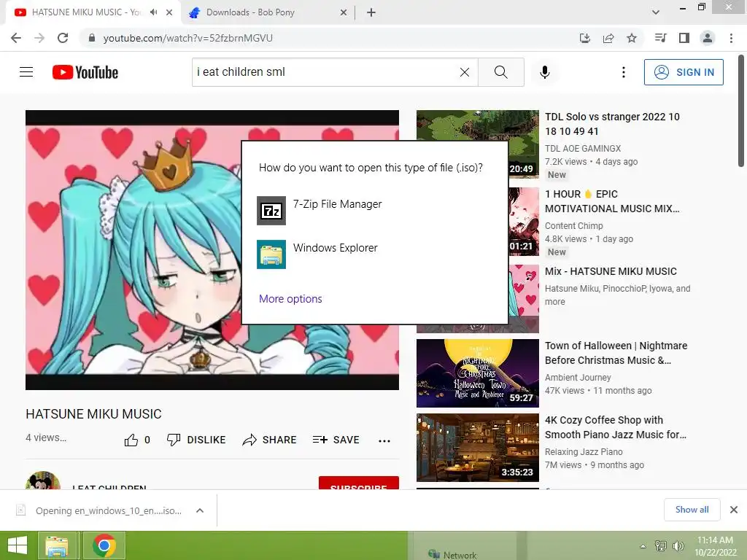Screen dimensions: 747x560
Task: Open a new tab with the plus button
Action: click(x=371, y=12)
